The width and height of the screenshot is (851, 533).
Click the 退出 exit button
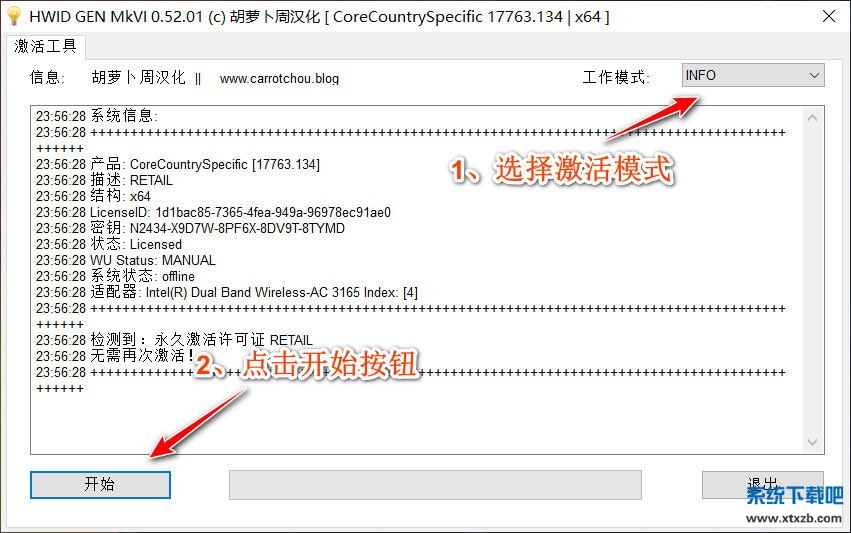pyautogui.click(x=763, y=484)
